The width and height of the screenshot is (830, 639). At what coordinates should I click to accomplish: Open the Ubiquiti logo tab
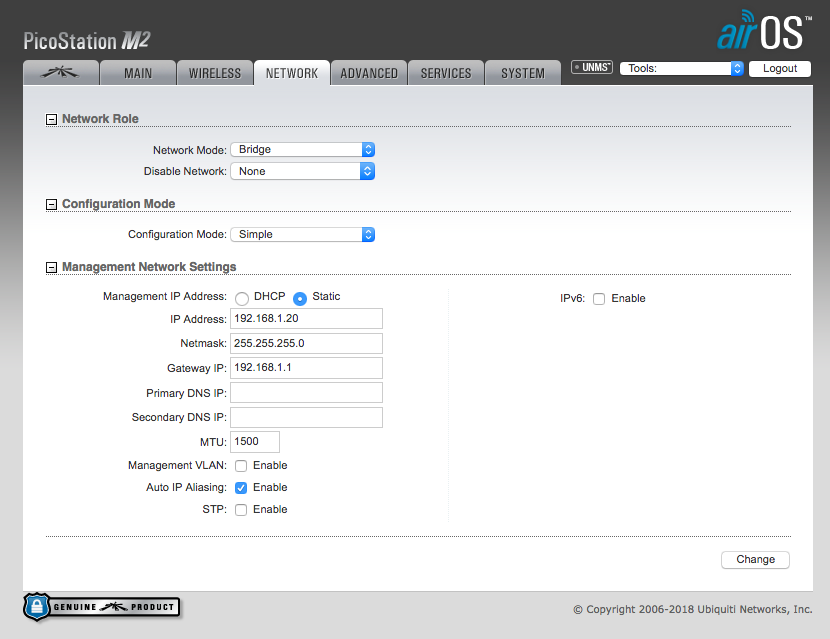pyautogui.click(x=61, y=73)
